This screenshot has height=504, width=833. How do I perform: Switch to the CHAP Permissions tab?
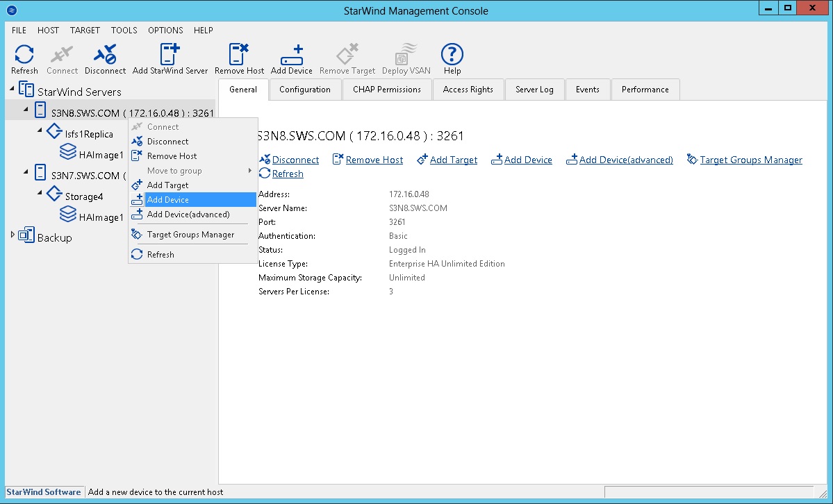pyautogui.click(x=387, y=90)
